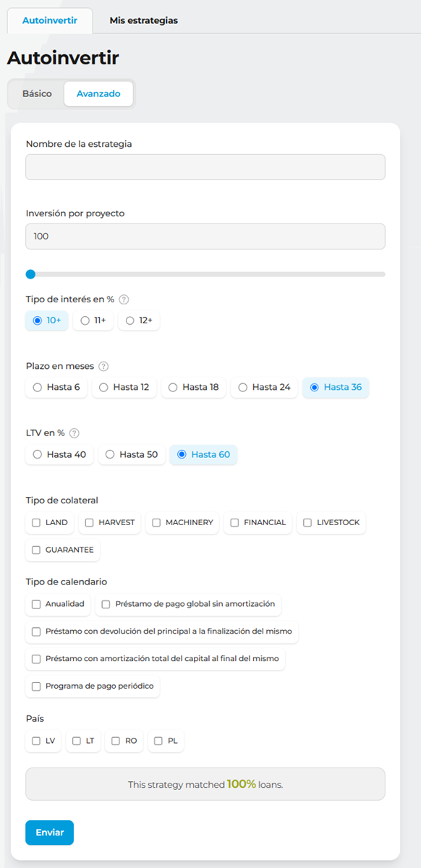Check the FINANCIAL collateral checkbox
The height and width of the screenshot is (868, 421).
click(x=234, y=522)
